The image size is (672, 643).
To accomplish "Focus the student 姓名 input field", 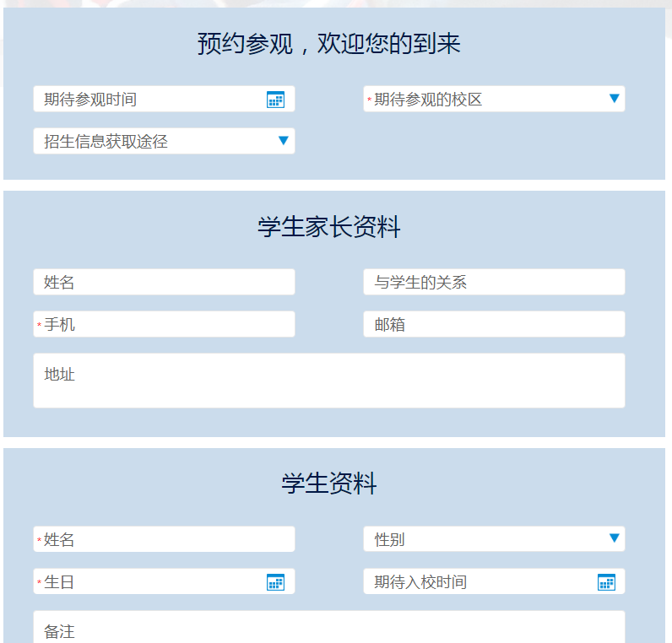I will pyautogui.click(x=164, y=539).
